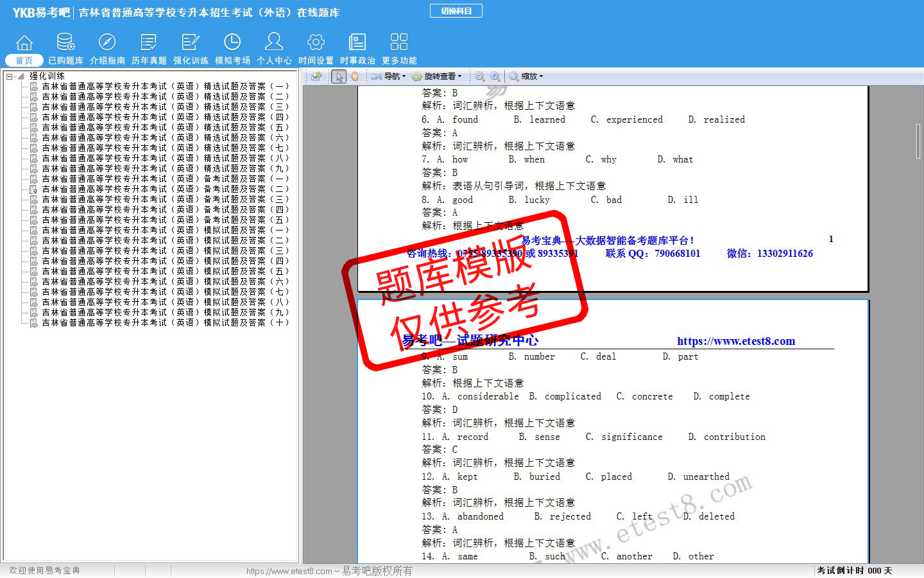Collapse the 强化训练 tree node
Image resolution: width=924 pixels, height=578 pixels.
point(10,76)
